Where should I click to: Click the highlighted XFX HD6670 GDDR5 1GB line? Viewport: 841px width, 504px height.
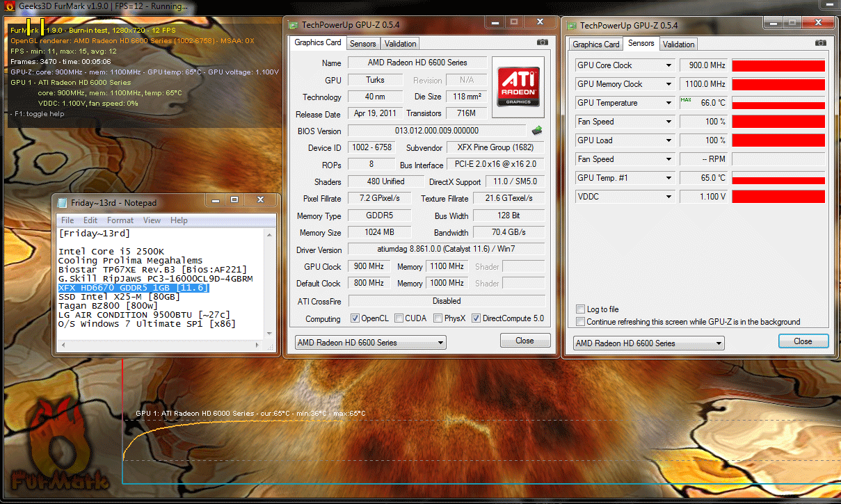[x=134, y=287]
